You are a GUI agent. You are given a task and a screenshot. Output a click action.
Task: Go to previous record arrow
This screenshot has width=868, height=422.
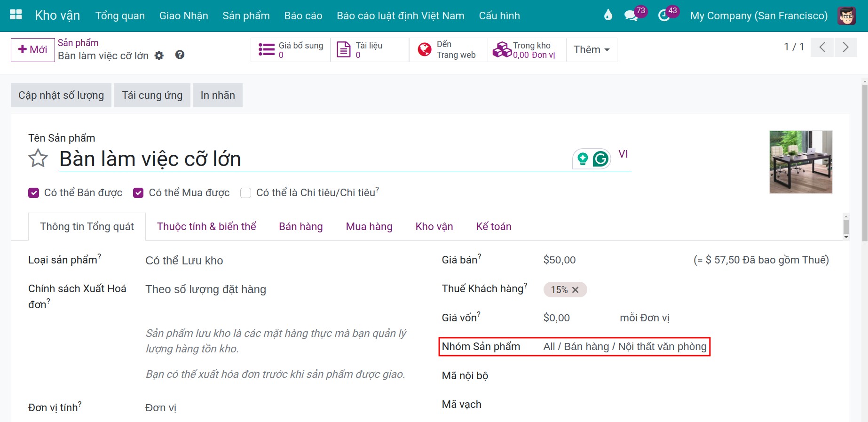822,47
